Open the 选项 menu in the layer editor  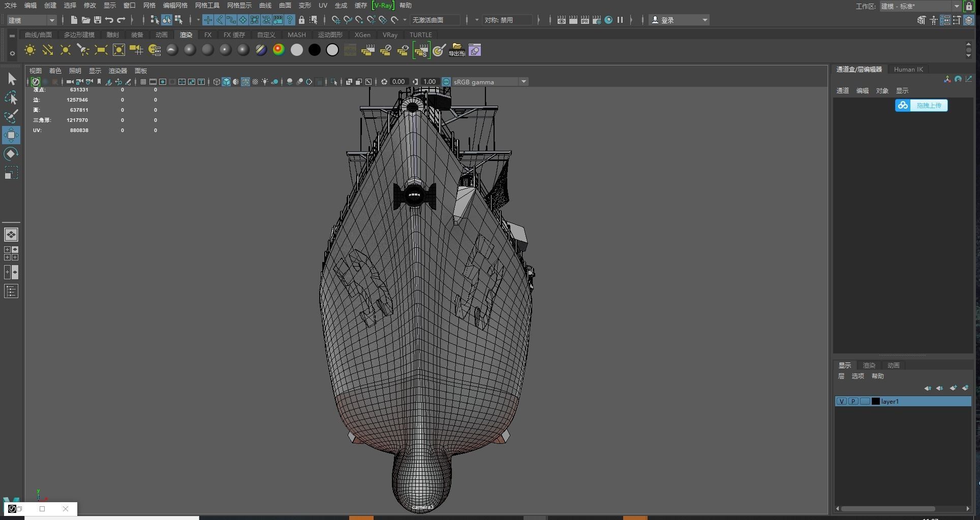857,376
